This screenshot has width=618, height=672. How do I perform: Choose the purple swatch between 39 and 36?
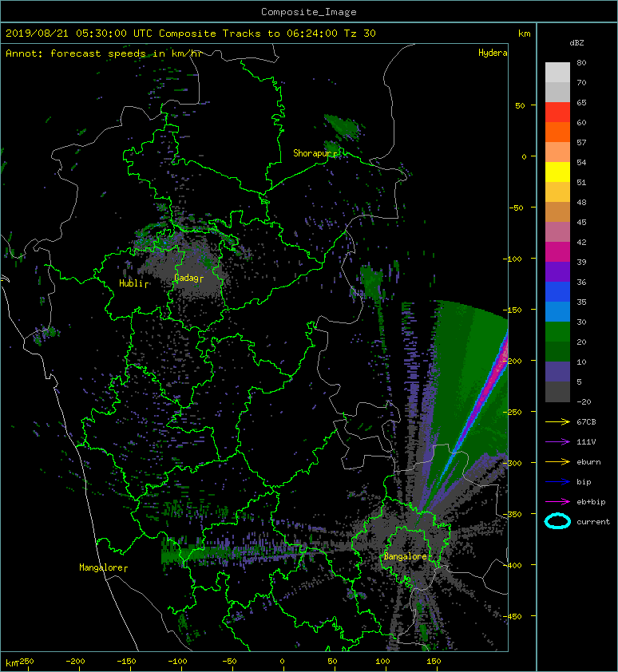click(557, 271)
